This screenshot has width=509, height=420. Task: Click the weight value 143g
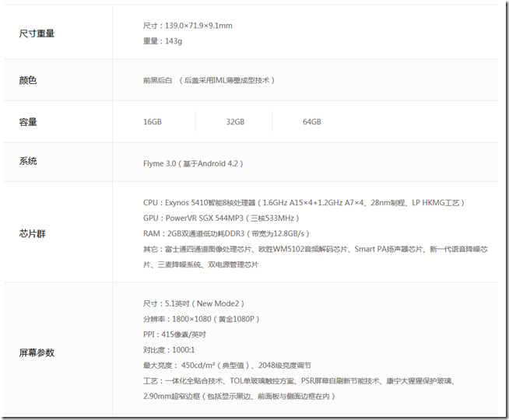pos(174,41)
